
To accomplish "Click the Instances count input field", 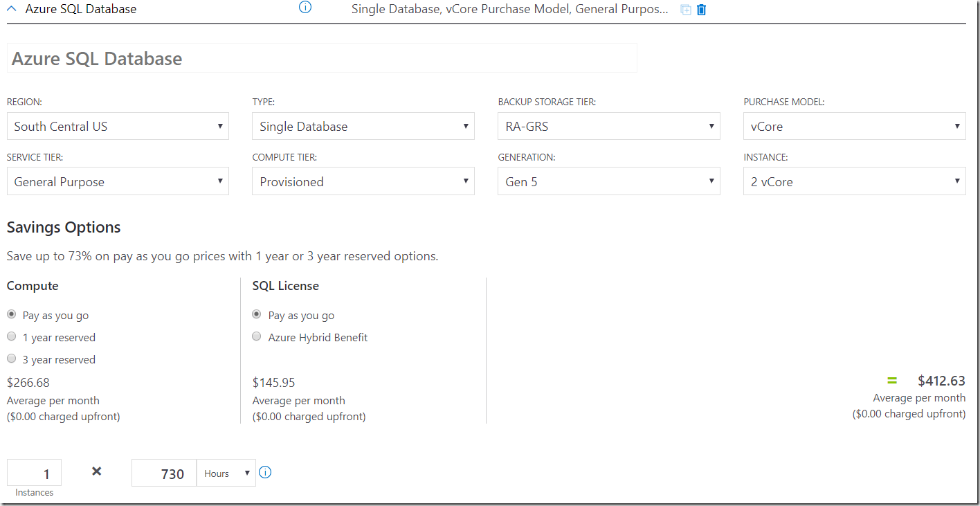I will [x=35, y=473].
